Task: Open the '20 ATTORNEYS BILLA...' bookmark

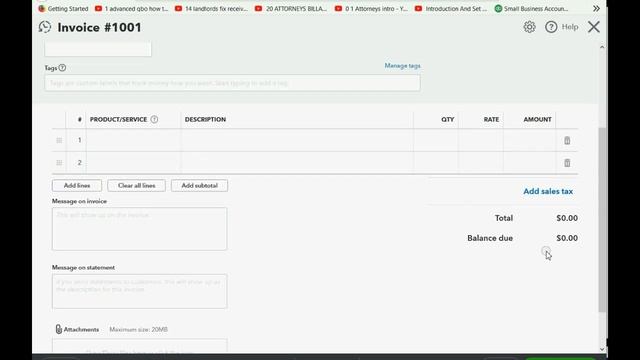Action: click(291, 8)
